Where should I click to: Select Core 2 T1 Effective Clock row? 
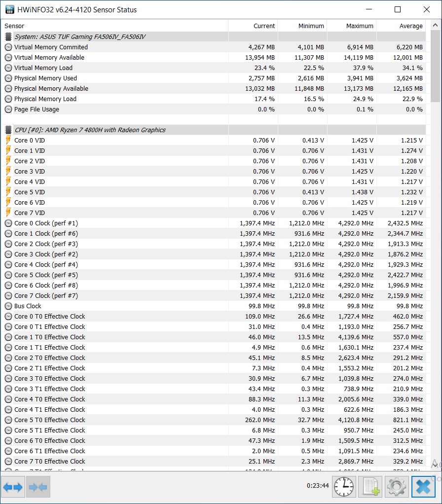[x=215, y=368]
